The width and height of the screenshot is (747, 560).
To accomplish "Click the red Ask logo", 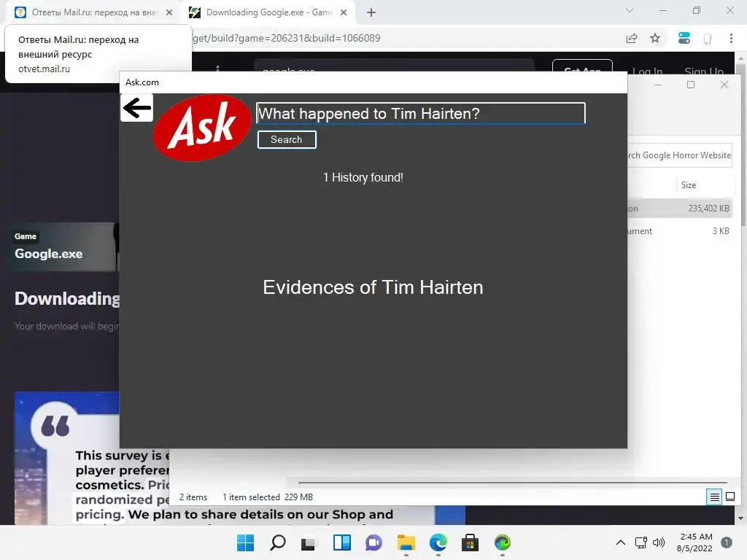I will (x=202, y=128).
